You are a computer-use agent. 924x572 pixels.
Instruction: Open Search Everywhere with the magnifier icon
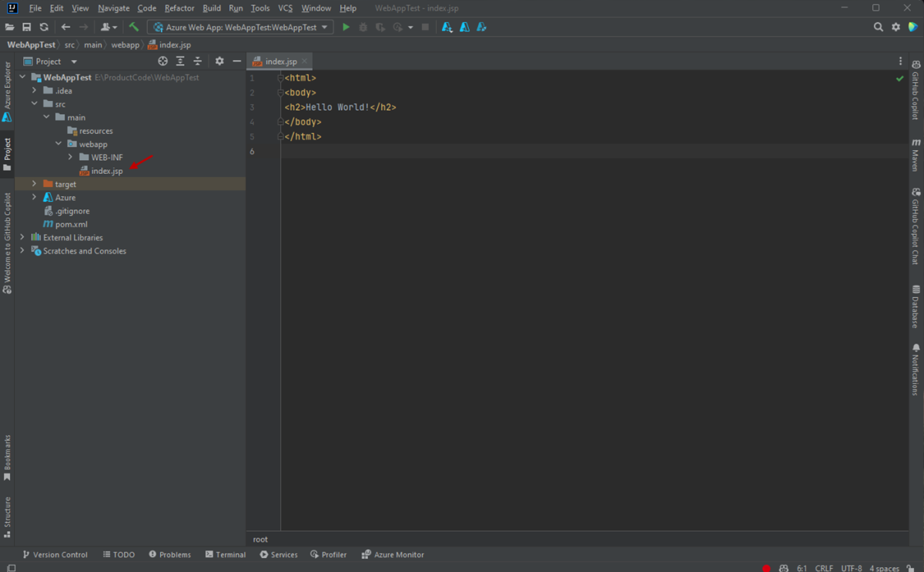tap(878, 26)
